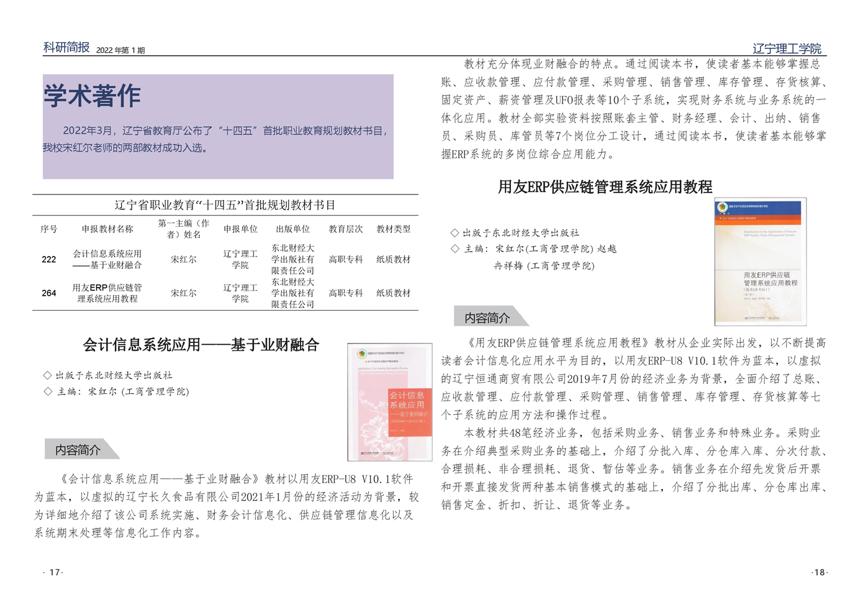Click the 内容简介 label on page 18
Viewport: 868px width, 610px height.
pyautogui.click(x=487, y=318)
